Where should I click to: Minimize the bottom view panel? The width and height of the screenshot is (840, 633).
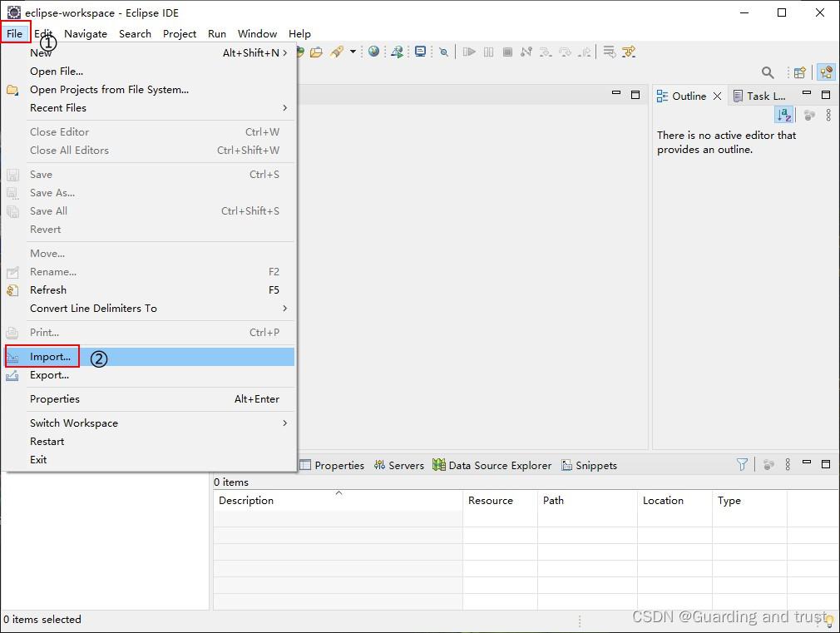point(807,462)
